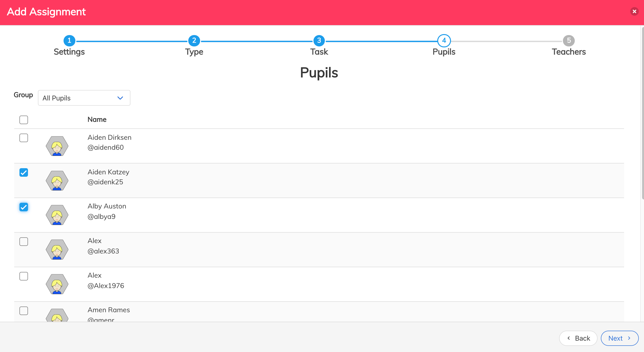Click the Next button
The image size is (644, 352).
tap(619, 338)
